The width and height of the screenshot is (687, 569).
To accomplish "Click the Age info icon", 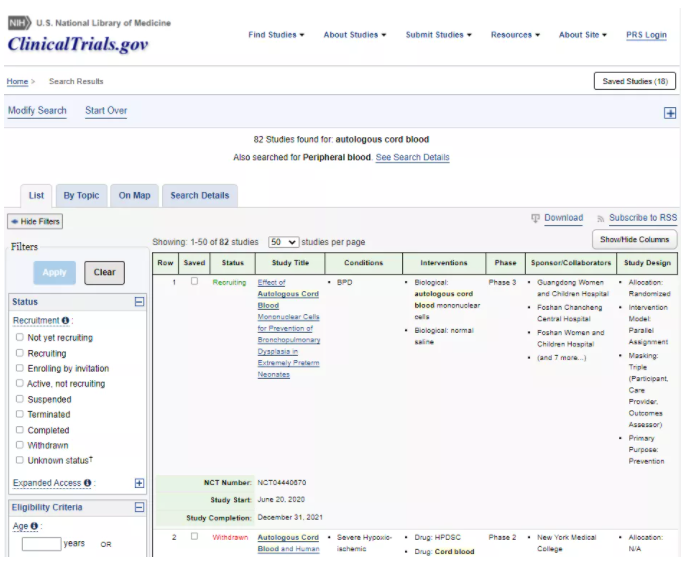I will pos(34,526).
